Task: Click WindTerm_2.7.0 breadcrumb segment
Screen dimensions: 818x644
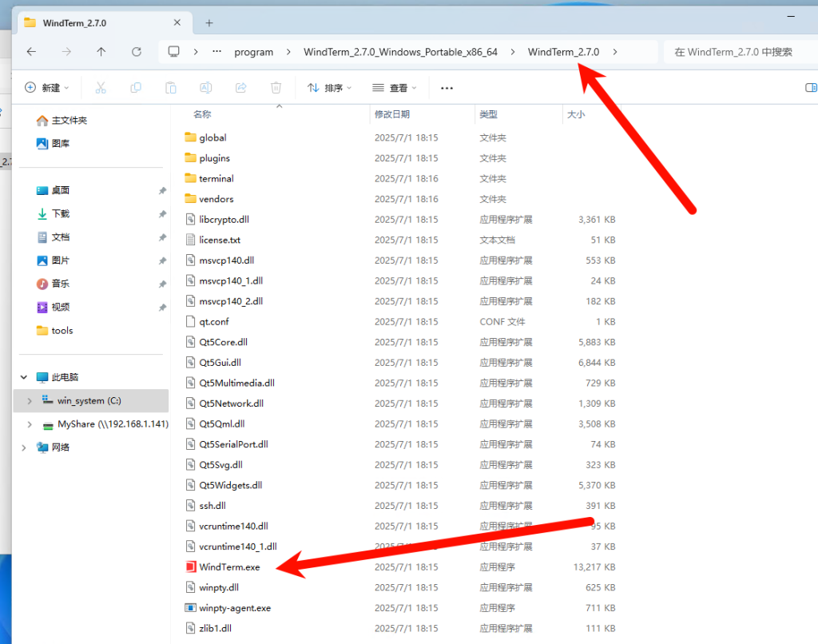Action: [563, 52]
